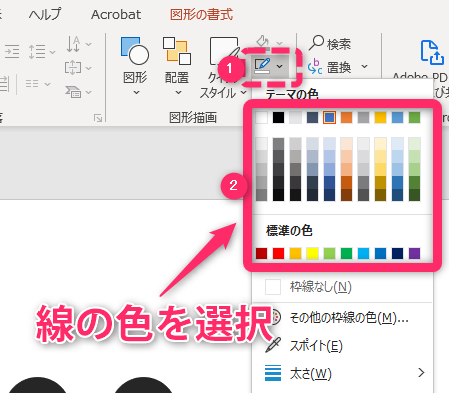Image resolution: width=449 pixels, height=393 pixels.
Task: Select the purple standard color
Action: pos(414,253)
